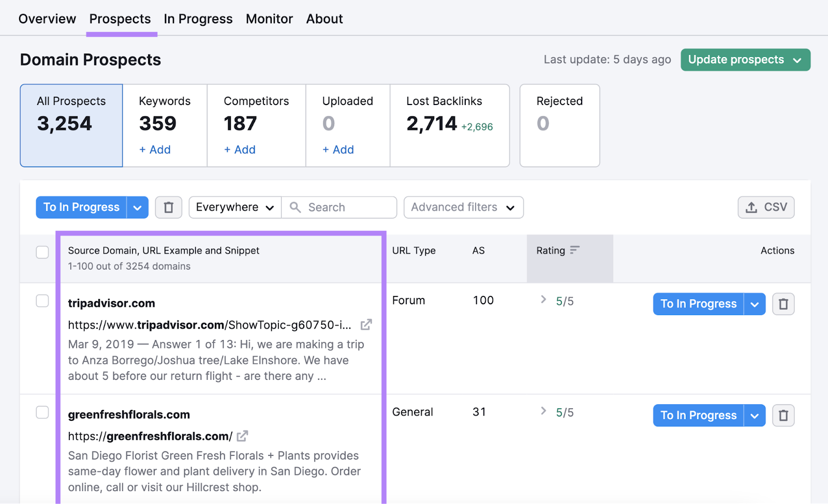
Task: Export prospects with the CSV button
Action: (x=766, y=207)
